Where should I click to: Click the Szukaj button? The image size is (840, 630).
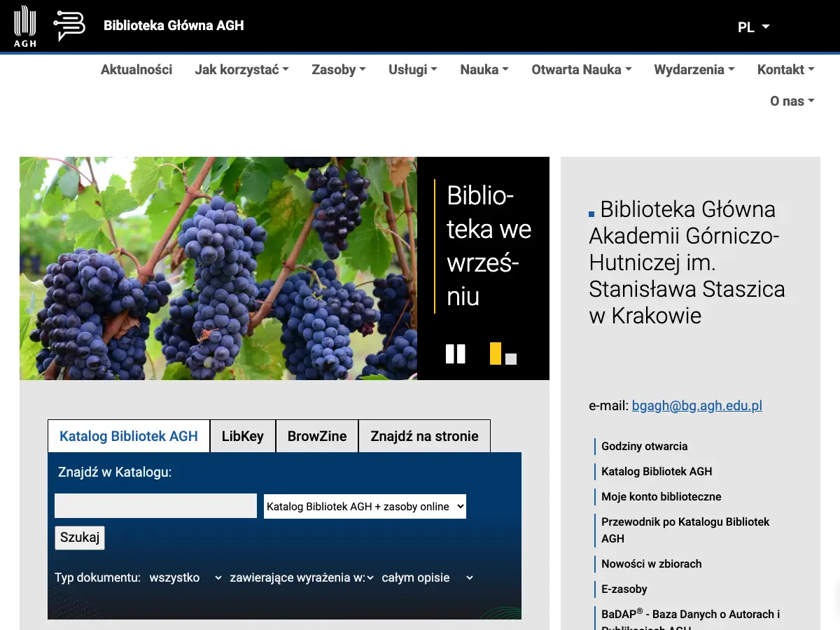[80, 538]
